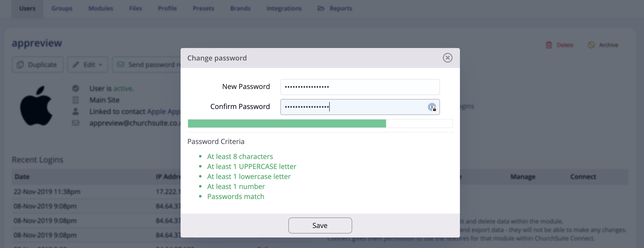Image resolution: width=644 pixels, height=248 pixels.
Task: Click the Duplicate copy icon
Action: pos(20,65)
